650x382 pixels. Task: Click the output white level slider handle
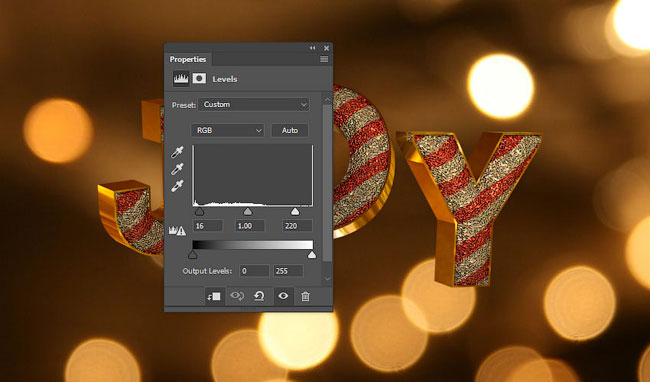[312, 254]
